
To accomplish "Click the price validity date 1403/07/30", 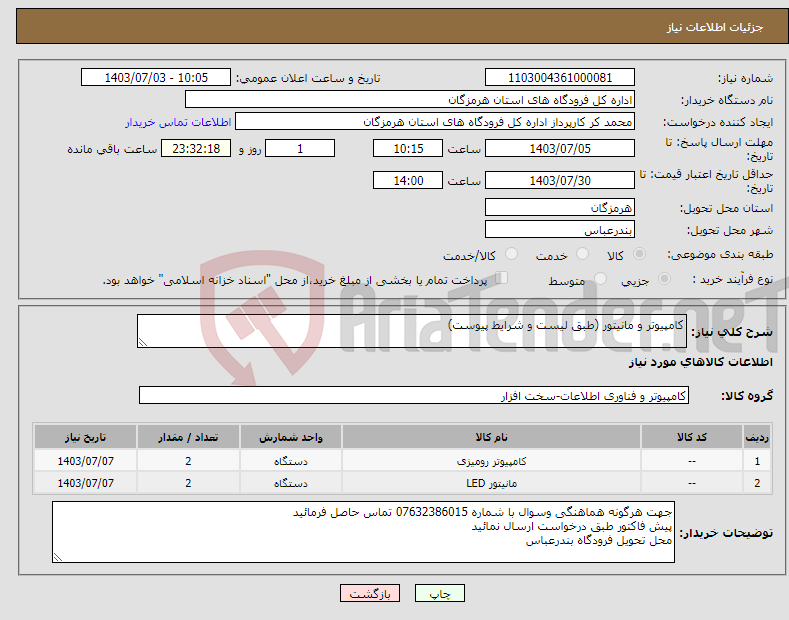I will [560, 180].
